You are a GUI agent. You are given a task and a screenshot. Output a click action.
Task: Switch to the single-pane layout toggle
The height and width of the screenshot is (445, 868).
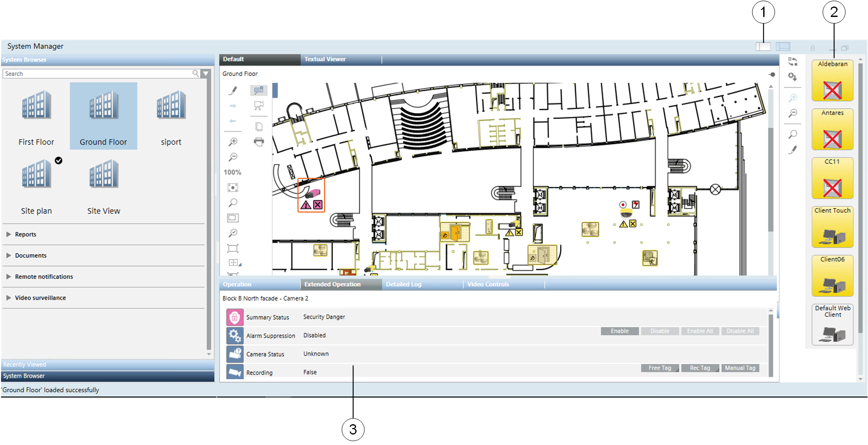click(763, 46)
